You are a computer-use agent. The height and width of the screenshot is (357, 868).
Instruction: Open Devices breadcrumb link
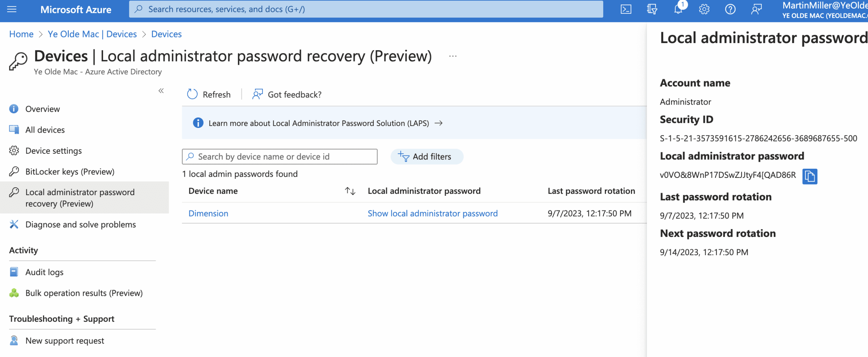(x=166, y=34)
